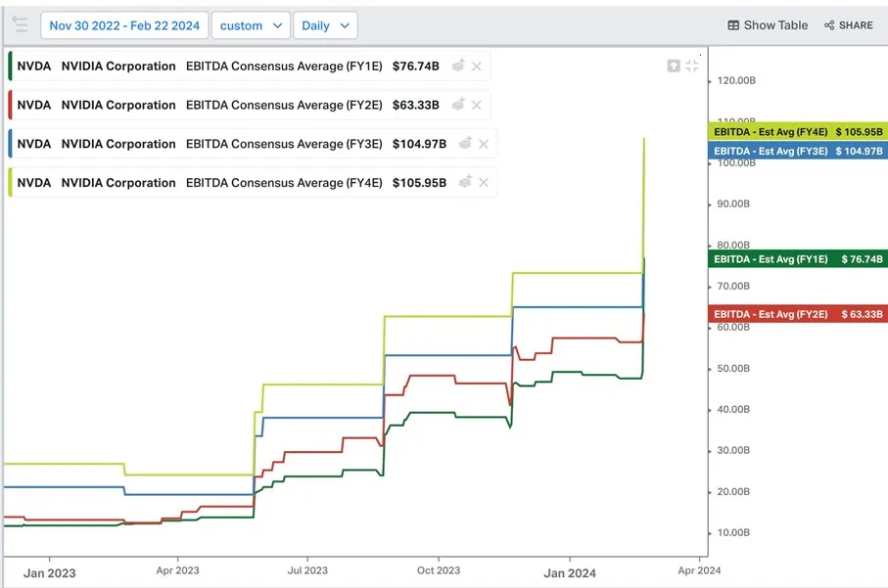Click the upload arrow icon above the chart

point(674,66)
